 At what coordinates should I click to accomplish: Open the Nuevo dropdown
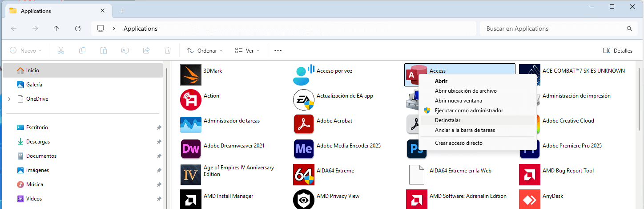click(26, 51)
